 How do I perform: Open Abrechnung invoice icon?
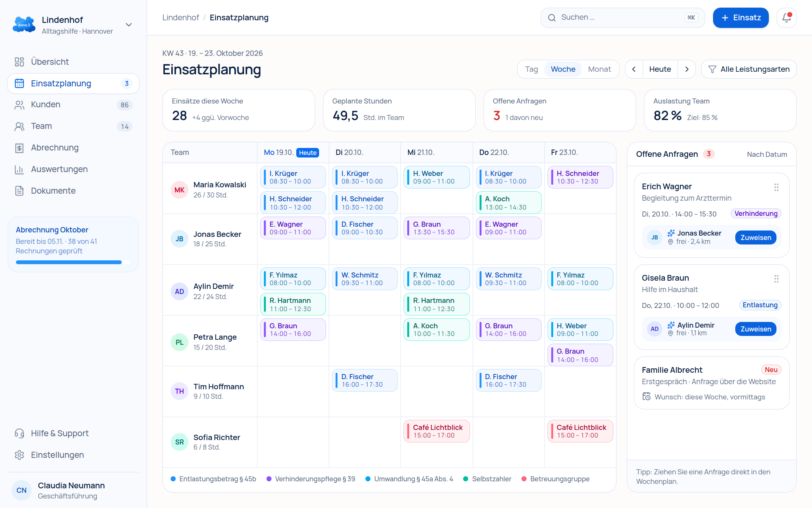[19, 148]
